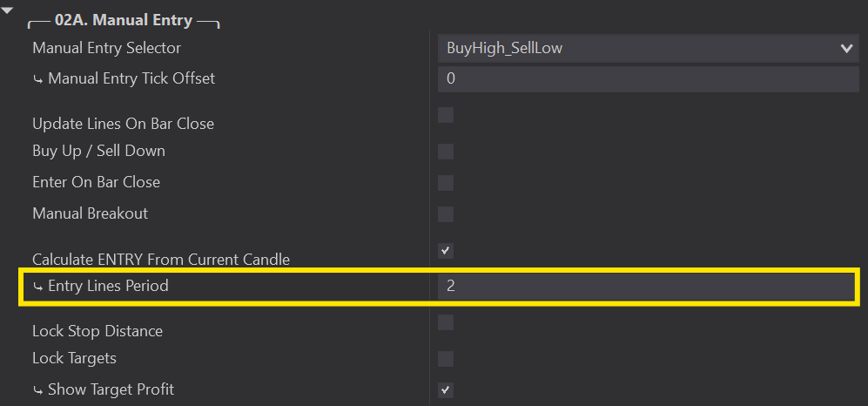Enable the Lock Stop Distance checkbox
Screen dimensions: 868x406
(446, 322)
